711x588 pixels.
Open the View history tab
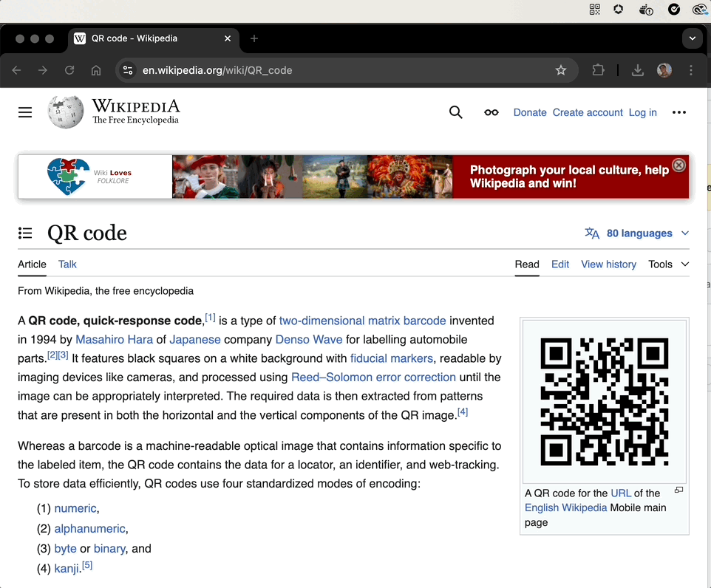click(608, 264)
